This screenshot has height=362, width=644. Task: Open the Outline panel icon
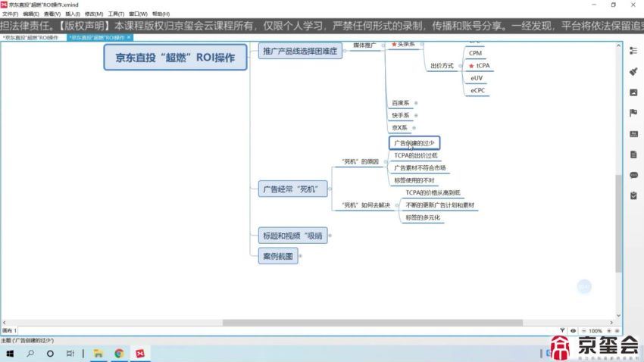[633, 51]
